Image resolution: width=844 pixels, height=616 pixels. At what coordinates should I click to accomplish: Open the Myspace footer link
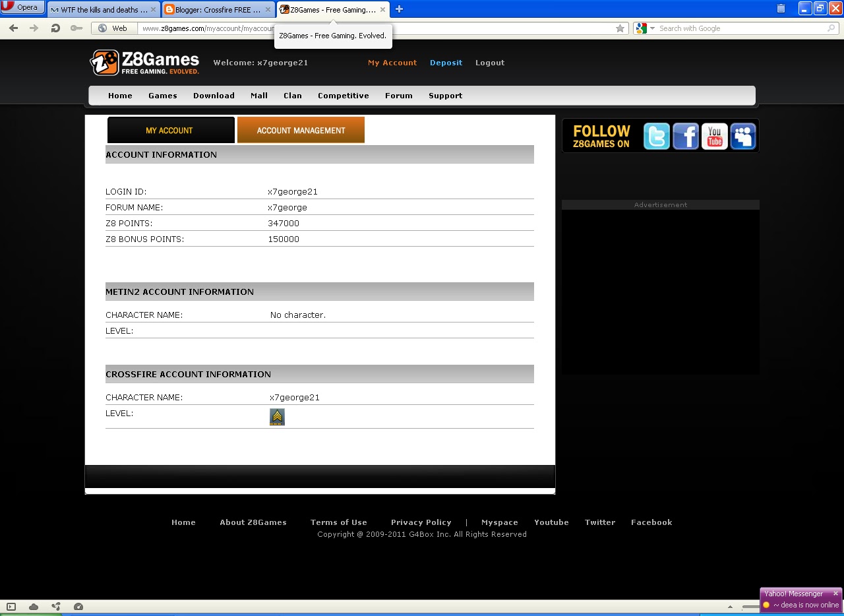pyautogui.click(x=500, y=522)
